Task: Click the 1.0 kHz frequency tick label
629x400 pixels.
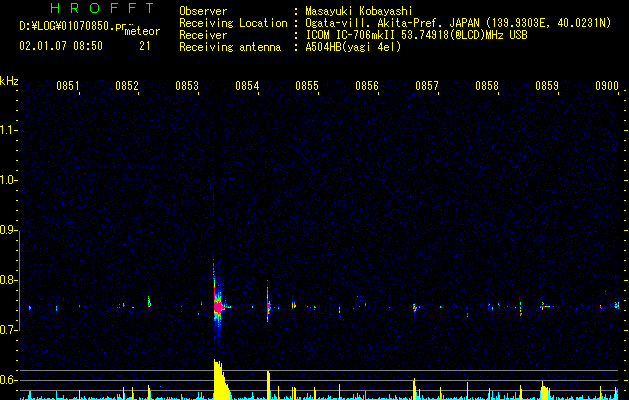Action: click(x=8, y=180)
